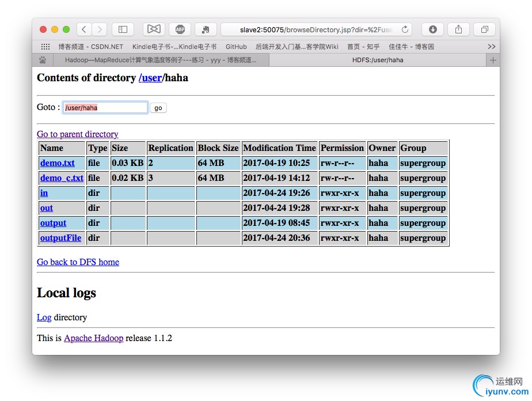Image resolution: width=532 pixels, height=401 pixels.
Task: Click the Modification Time column header
Action: [280, 148]
